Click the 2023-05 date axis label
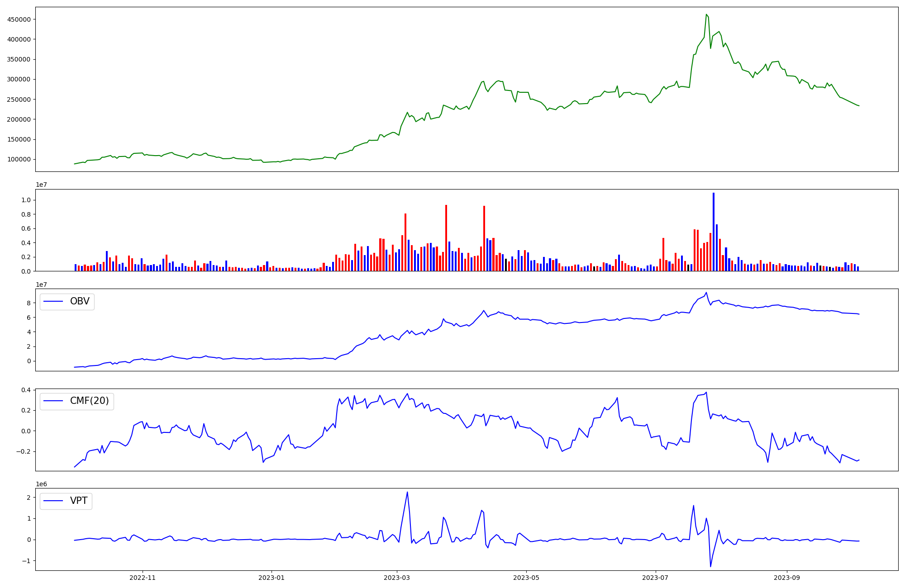Image resolution: width=905 pixels, height=588 pixels. click(526, 578)
